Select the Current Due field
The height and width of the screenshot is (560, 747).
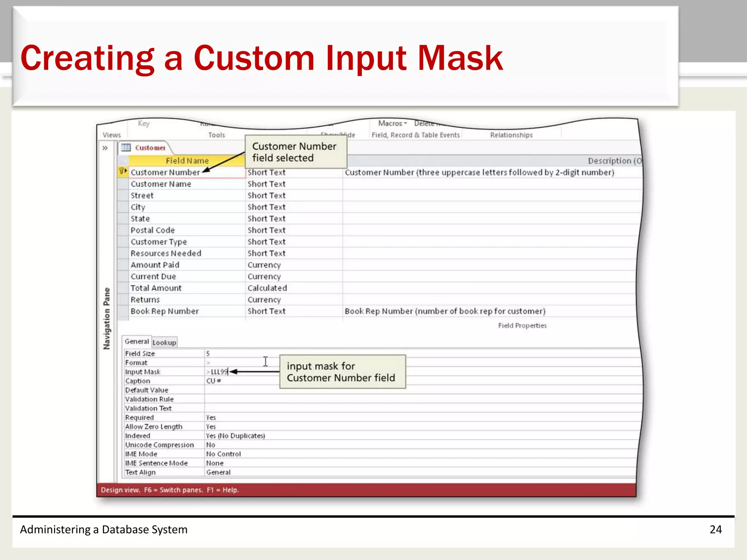tap(187, 277)
